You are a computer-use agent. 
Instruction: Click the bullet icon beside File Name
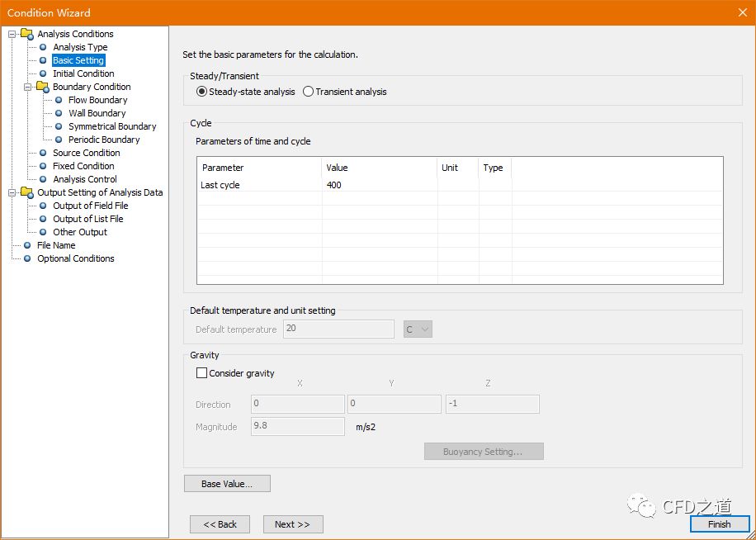(x=27, y=245)
